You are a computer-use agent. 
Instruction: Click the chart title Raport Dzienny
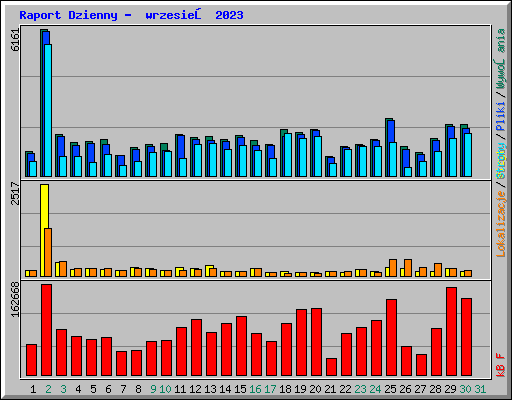(68, 15)
